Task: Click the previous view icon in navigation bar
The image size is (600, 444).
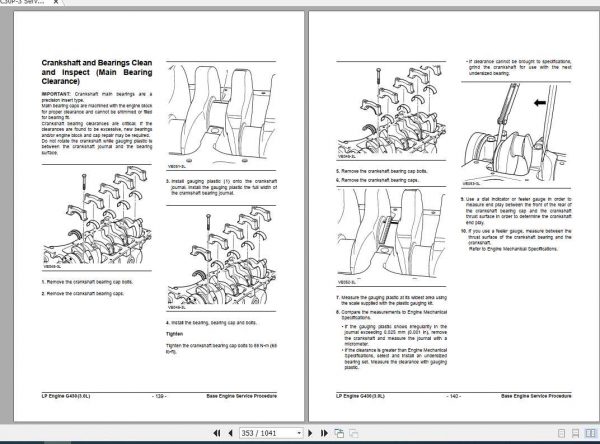Action: [339, 433]
